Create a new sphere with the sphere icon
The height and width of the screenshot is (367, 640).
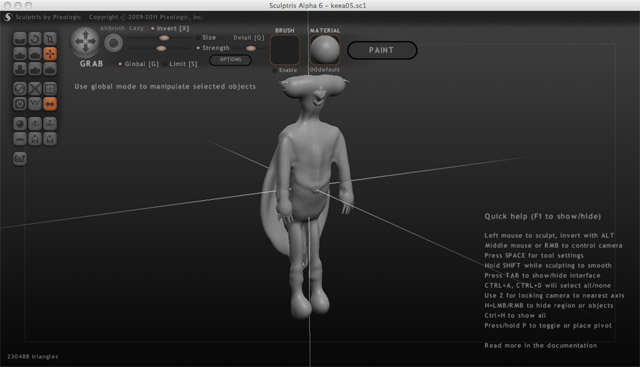pyautogui.click(x=20, y=124)
